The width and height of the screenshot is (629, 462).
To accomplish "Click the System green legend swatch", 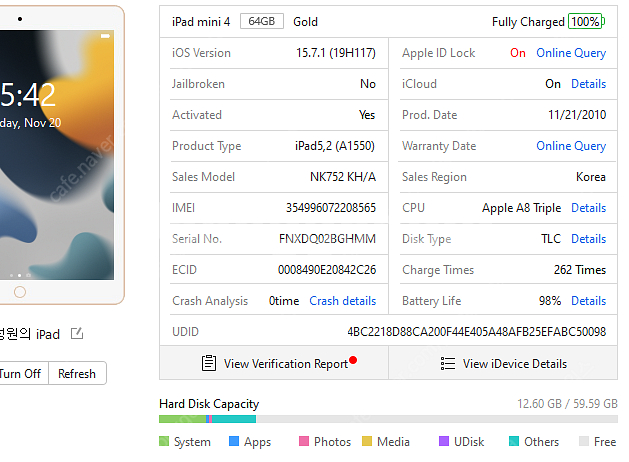I will click(x=164, y=441).
